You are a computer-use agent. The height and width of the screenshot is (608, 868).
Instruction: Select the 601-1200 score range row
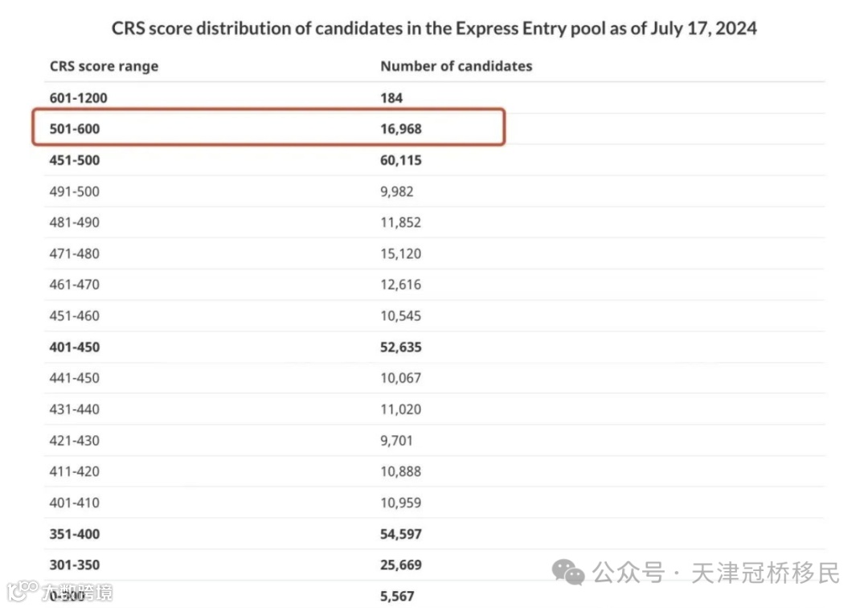(x=79, y=98)
